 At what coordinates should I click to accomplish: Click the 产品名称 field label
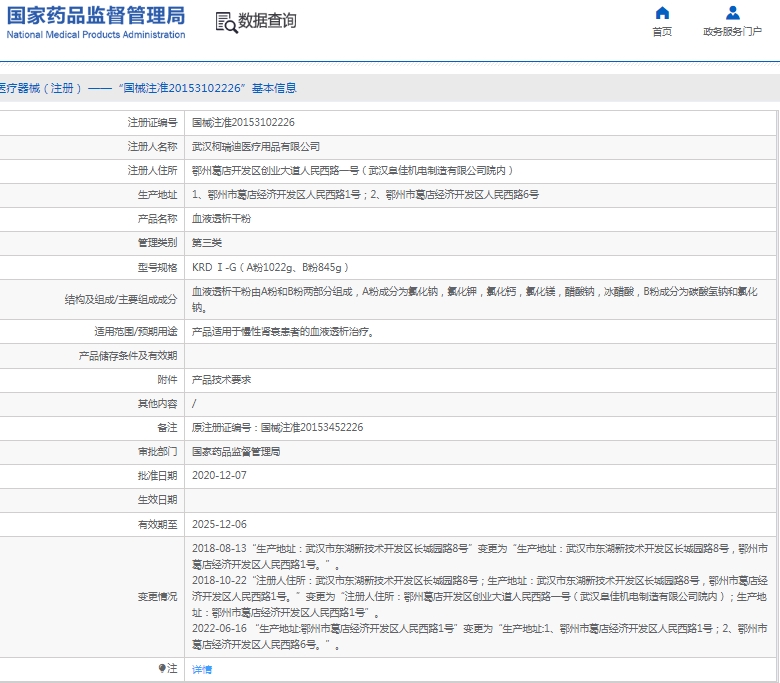click(x=157, y=218)
